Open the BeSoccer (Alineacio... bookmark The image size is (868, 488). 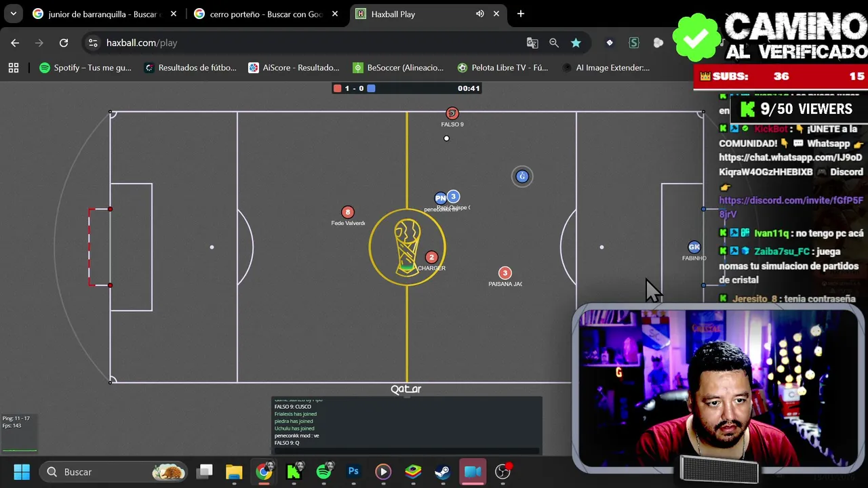(x=398, y=68)
